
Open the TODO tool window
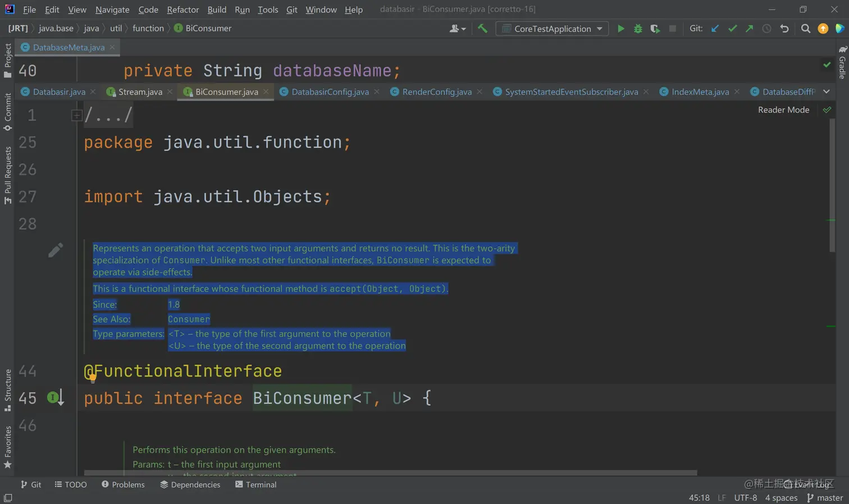[71, 484]
